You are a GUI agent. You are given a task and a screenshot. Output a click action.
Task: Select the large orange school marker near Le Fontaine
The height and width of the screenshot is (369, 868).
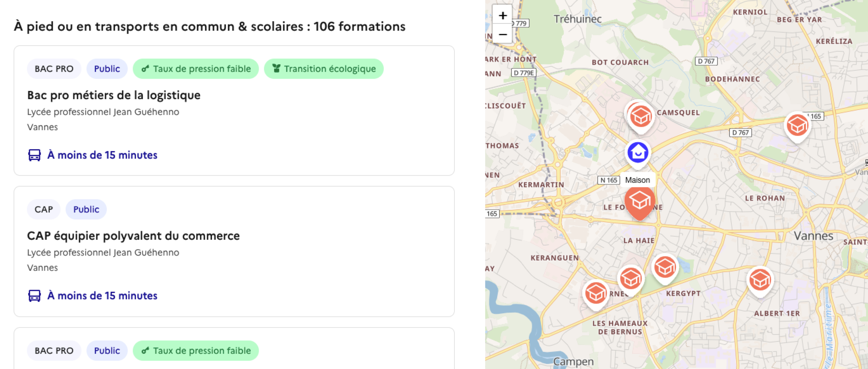click(640, 202)
